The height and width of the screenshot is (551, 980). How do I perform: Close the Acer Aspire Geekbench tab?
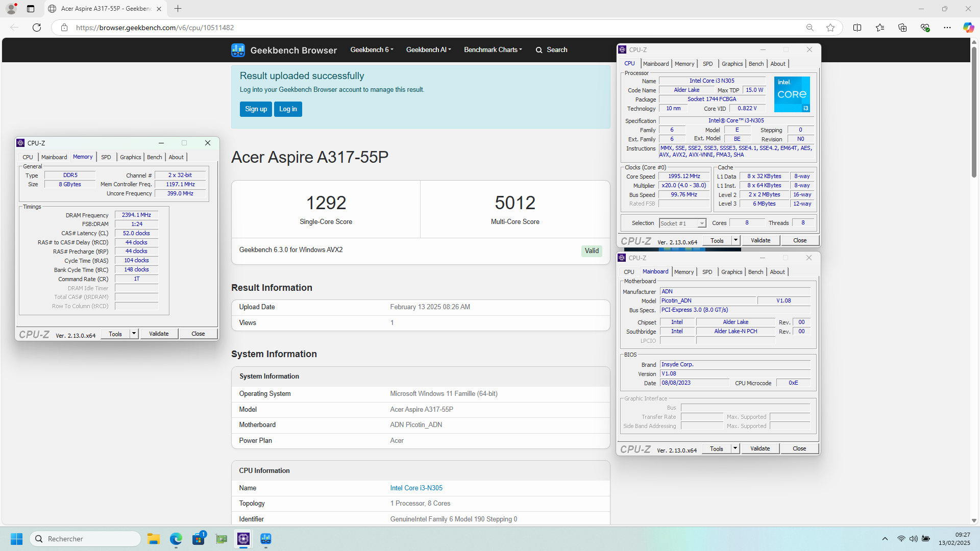(159, 9)
